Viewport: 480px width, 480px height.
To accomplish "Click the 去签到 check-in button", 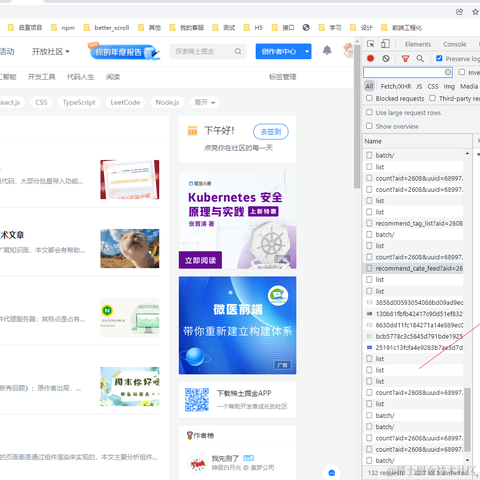I will tap(271, 132).
